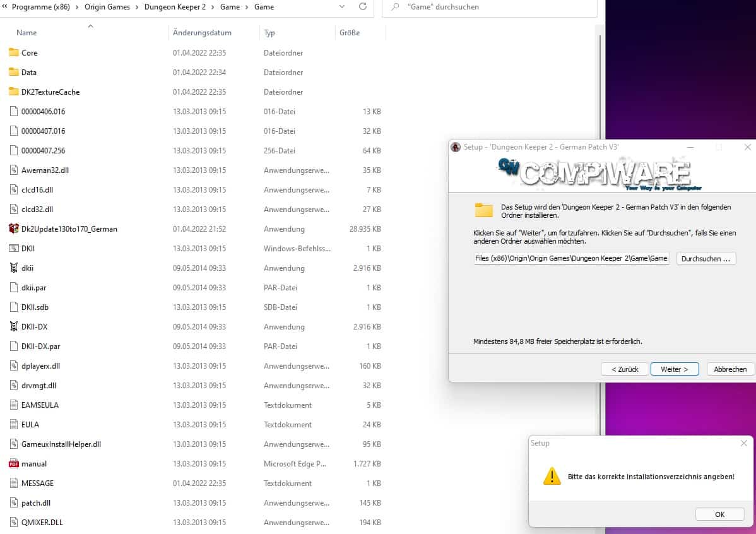This screenshot has height=534, width=756.
Task: Click the installation path input field
Action: [571, 259]
